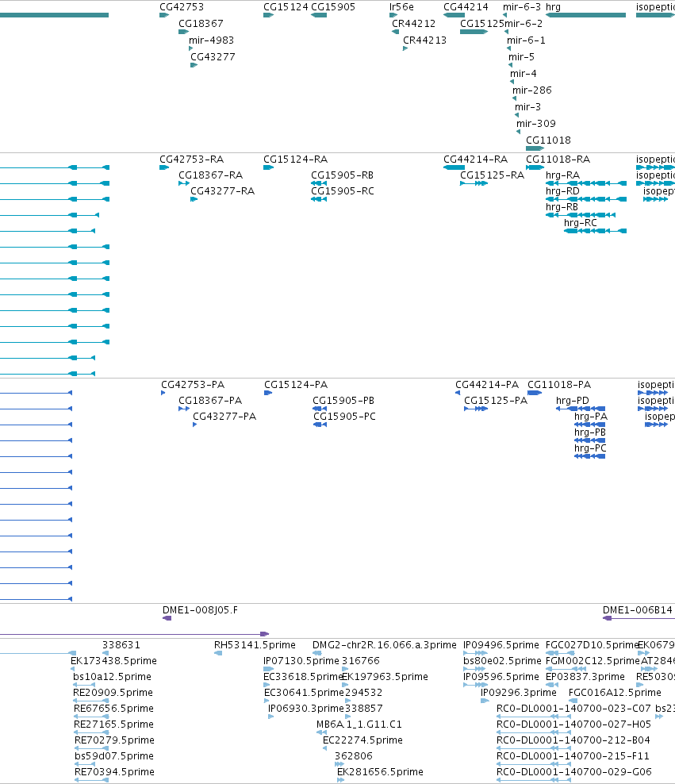Click the FGC016A12.5prime EST label
Viewport: 675px width, 784px height.
(615, 693)
